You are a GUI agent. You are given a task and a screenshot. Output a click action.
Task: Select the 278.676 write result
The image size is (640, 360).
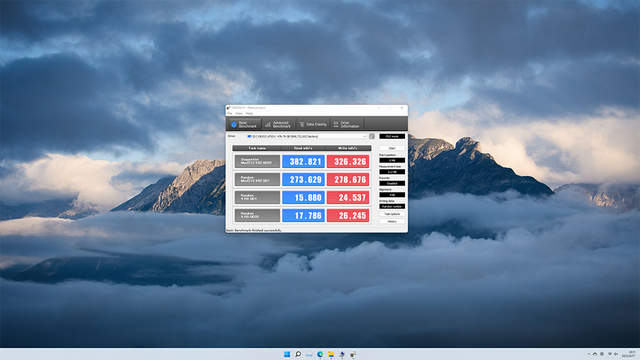pos(348,179)
